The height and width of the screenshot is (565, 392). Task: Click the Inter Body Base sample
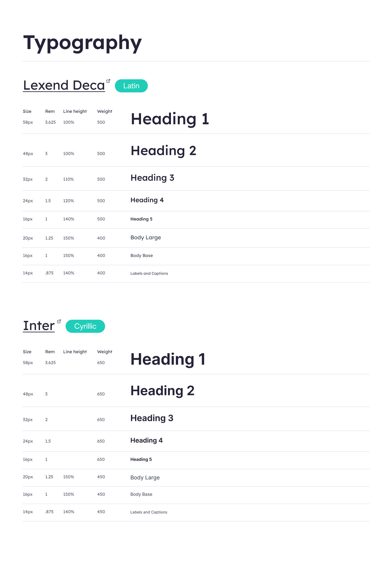tap(141, 494)
